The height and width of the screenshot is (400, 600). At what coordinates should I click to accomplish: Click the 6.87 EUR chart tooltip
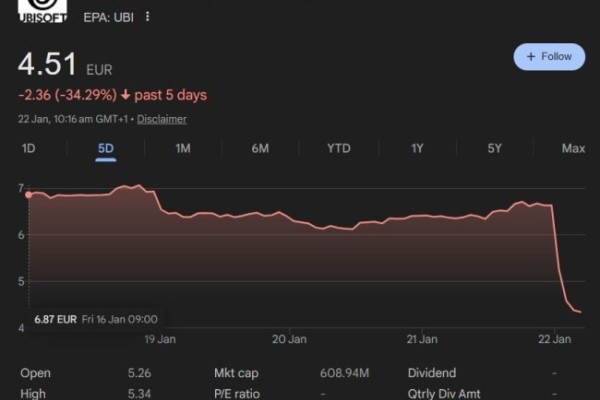click(x=96, y=319)
